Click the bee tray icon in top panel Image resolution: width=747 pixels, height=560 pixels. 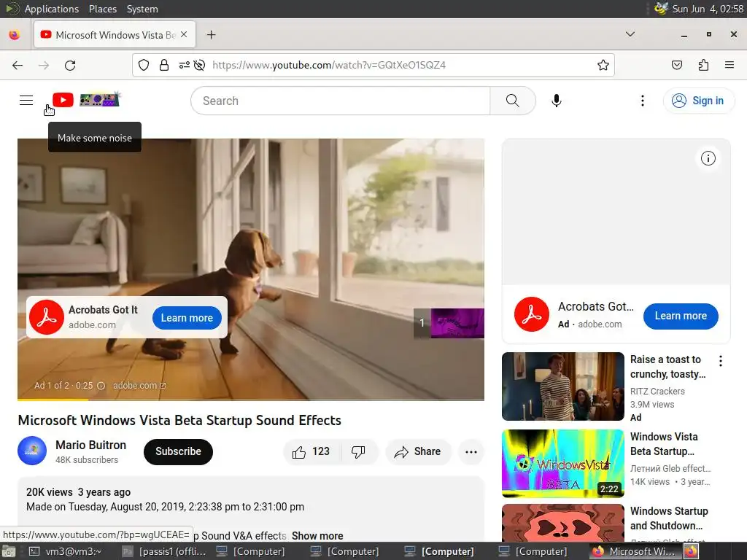click(661, 9)
